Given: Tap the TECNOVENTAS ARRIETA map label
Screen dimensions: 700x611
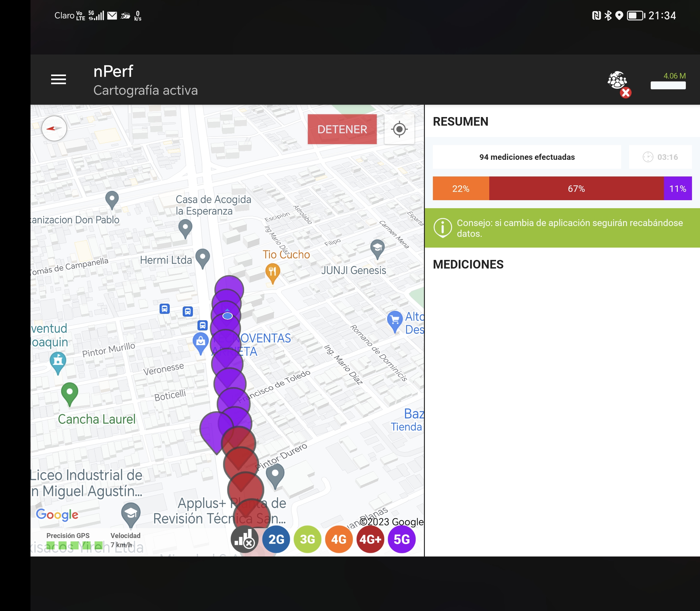Looking at the screenshot, I should pos(251,344).
